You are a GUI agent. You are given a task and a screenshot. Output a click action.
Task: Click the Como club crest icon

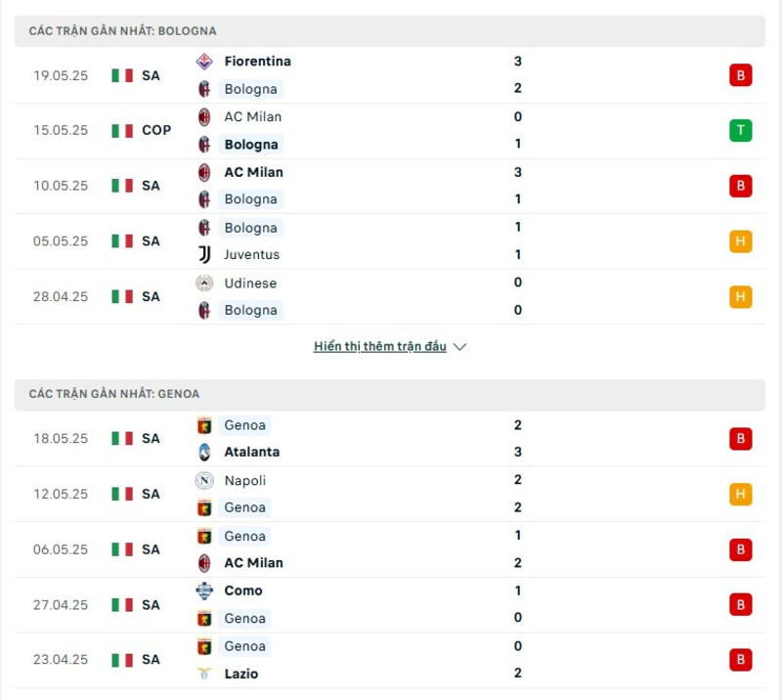[x=204, y=591]
